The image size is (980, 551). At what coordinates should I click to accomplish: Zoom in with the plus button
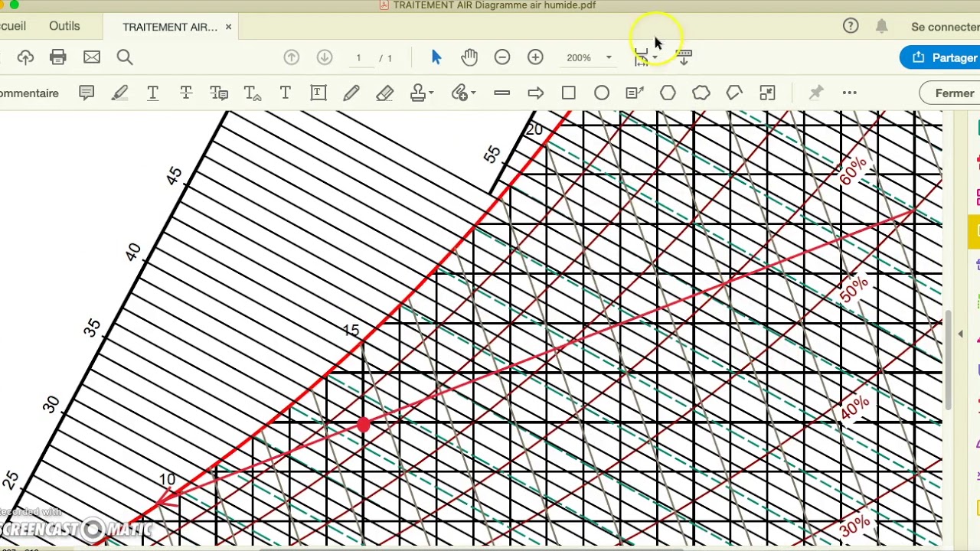pos(535,57)
